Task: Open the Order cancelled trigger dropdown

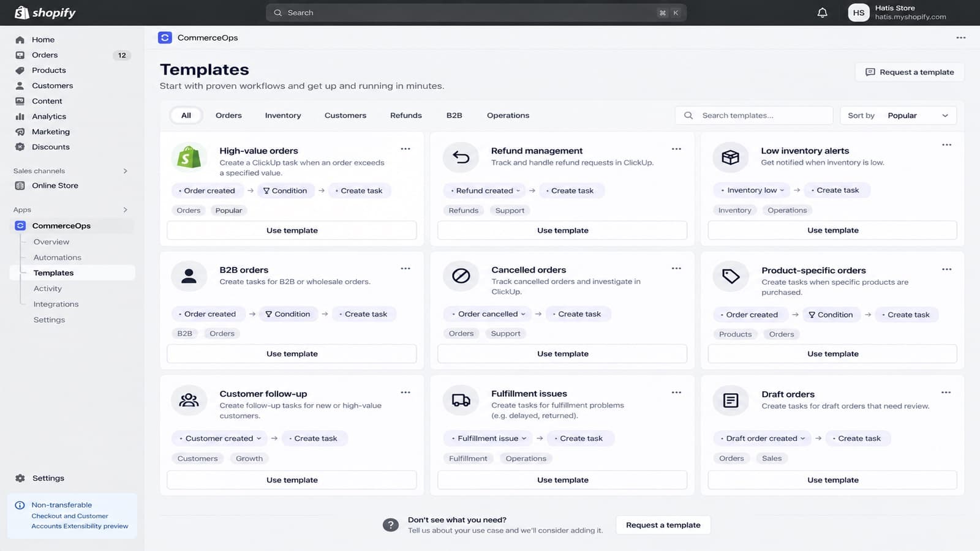Action: 488,314
